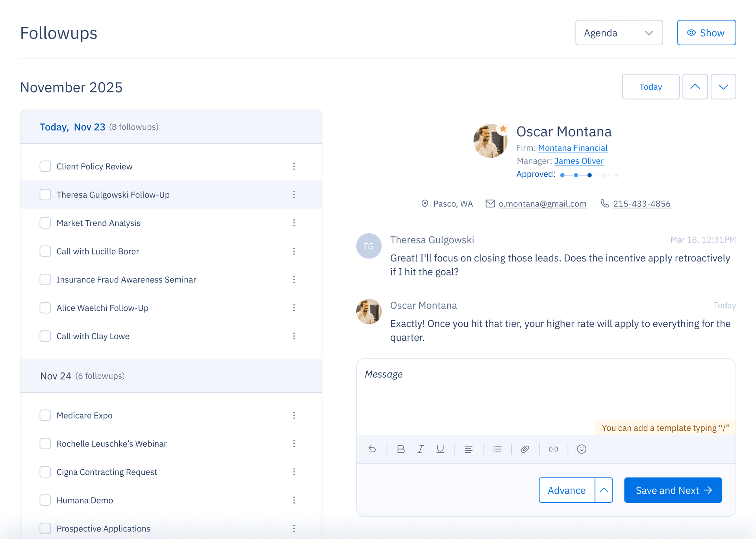Click Save and Next button
756x539 pixels.
(673, 490)
